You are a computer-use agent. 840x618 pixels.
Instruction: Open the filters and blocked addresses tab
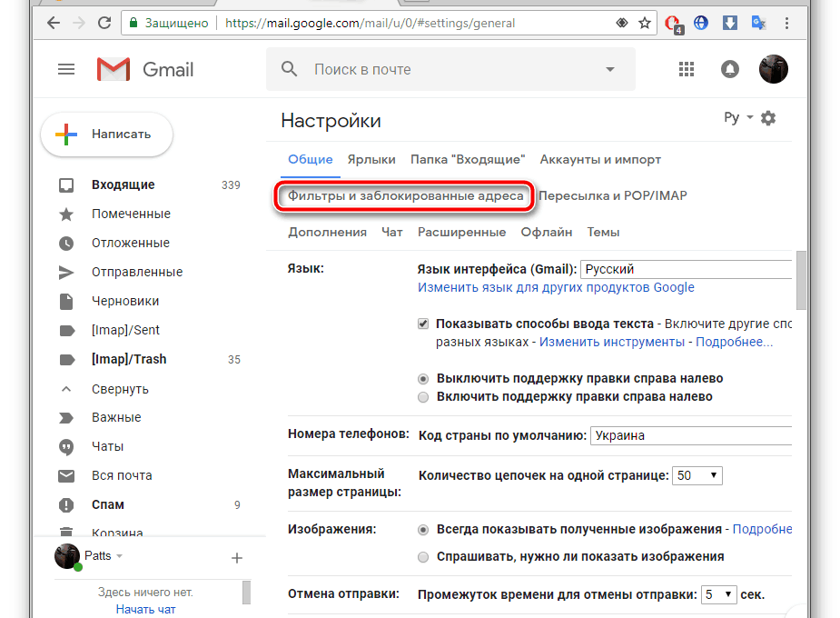(x=405, y=195)
